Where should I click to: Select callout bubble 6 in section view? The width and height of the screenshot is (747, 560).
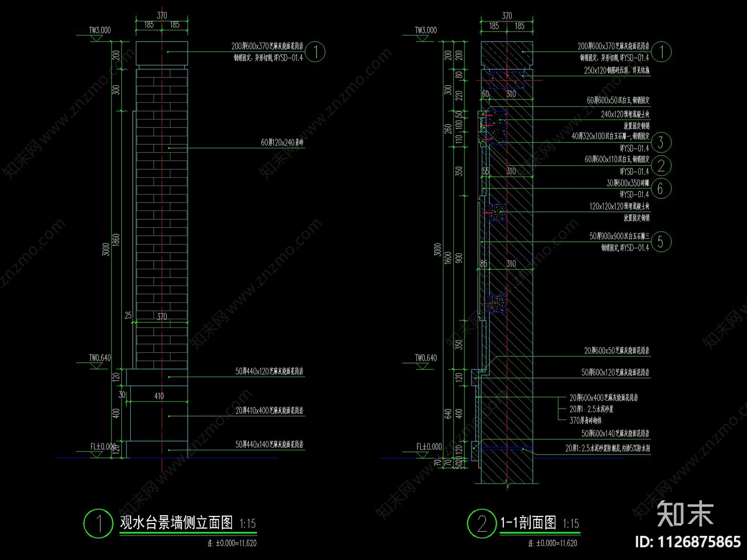pos(661,189)
